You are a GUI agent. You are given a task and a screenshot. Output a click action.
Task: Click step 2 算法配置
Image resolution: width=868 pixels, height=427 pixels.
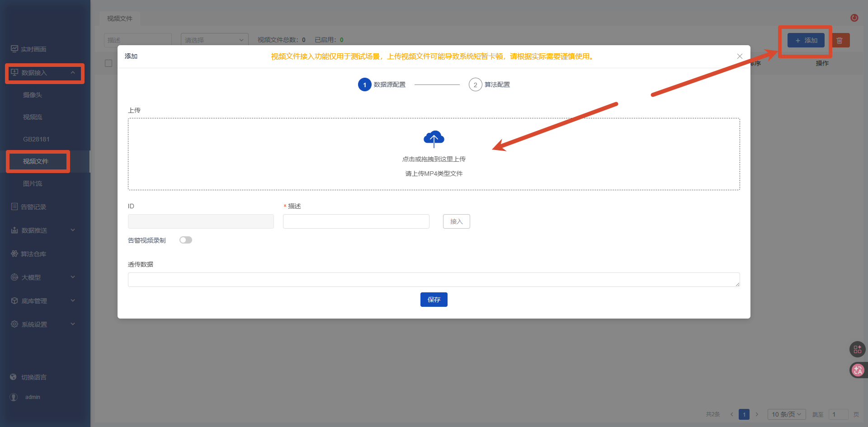(490, 84)
